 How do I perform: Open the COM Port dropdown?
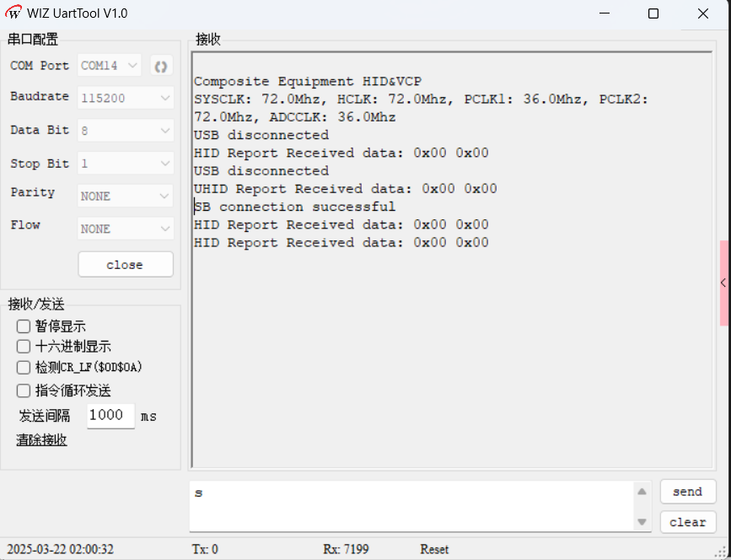click(x=110, y=66)
